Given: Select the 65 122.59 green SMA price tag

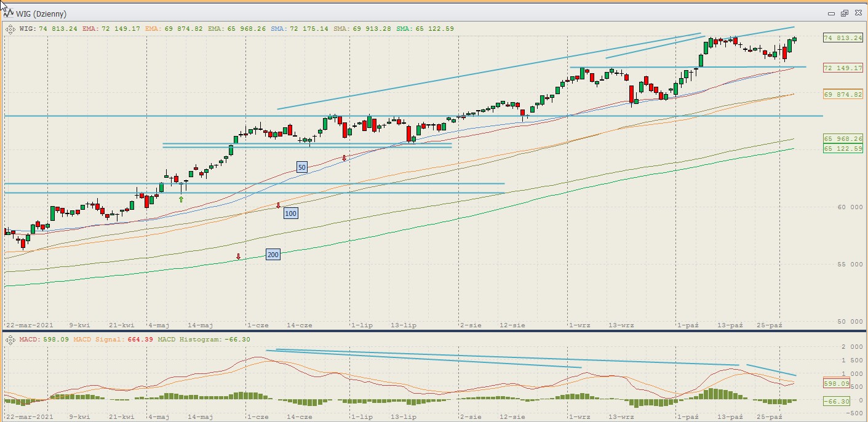Looking at the screenshot, I should coord(842,148).
